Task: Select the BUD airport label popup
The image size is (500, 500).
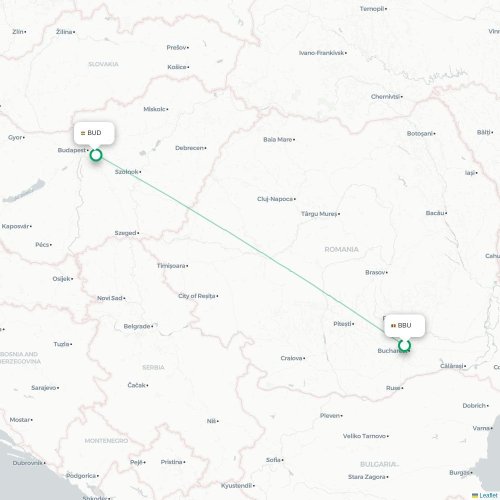Action: pos(94,133)
